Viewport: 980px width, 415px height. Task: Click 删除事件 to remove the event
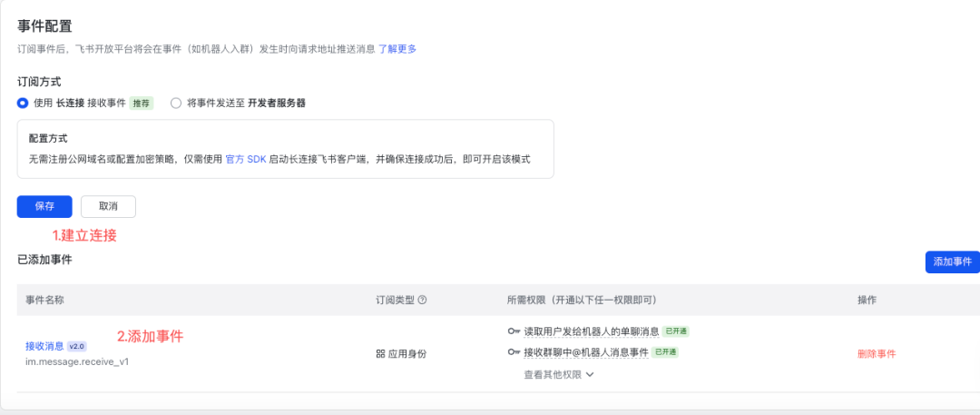(877, 353)
